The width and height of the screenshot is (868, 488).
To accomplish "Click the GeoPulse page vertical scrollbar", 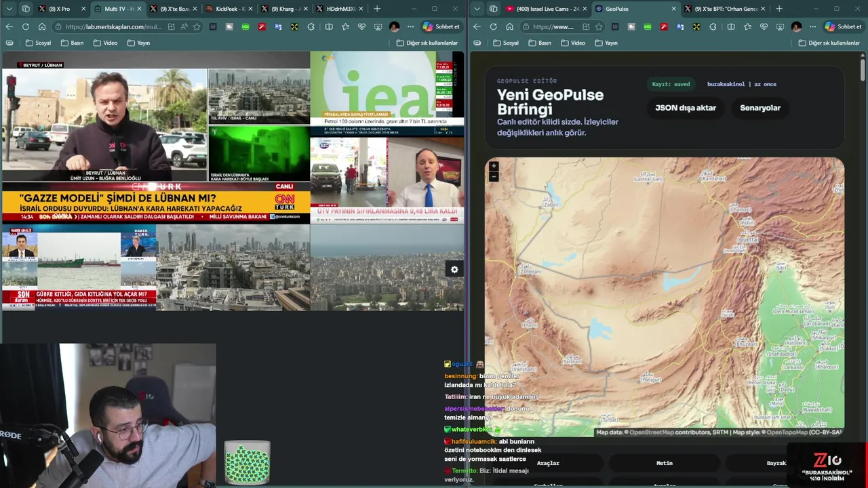I will coord(863,70).
